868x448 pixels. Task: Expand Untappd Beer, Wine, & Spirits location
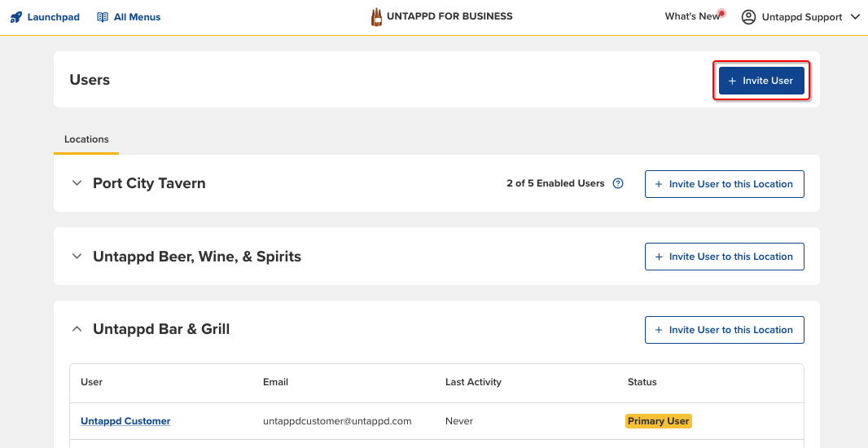click(x=77, y=257)
